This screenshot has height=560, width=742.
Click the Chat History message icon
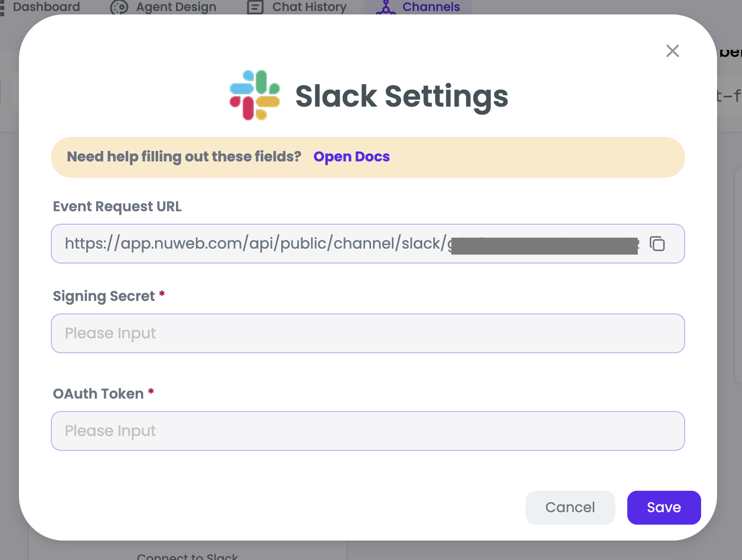pyautogui.click(x=255, y=7)
